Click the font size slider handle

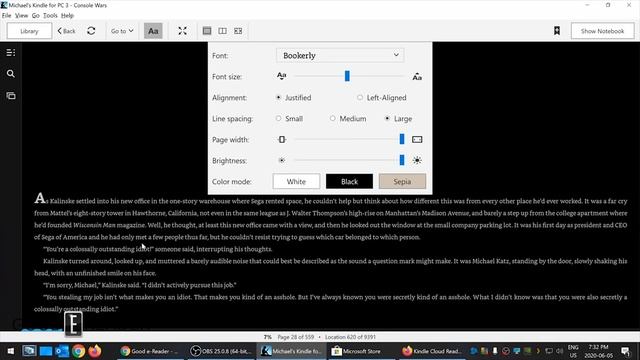[x=347, y=76]
